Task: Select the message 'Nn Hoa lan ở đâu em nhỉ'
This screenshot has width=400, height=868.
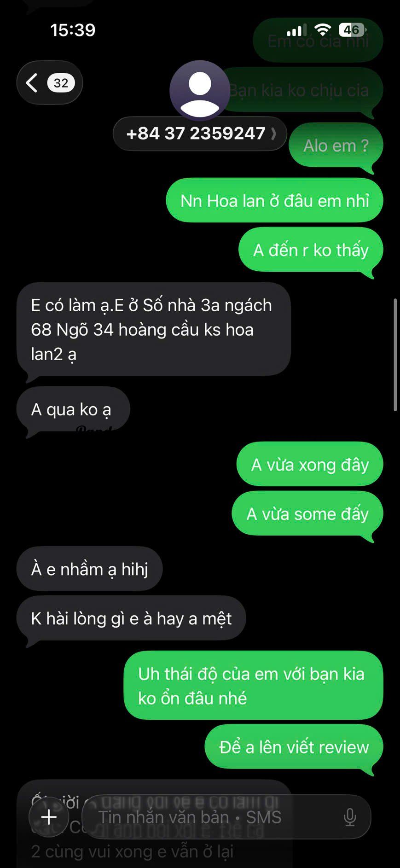Action: click(274, 201)
